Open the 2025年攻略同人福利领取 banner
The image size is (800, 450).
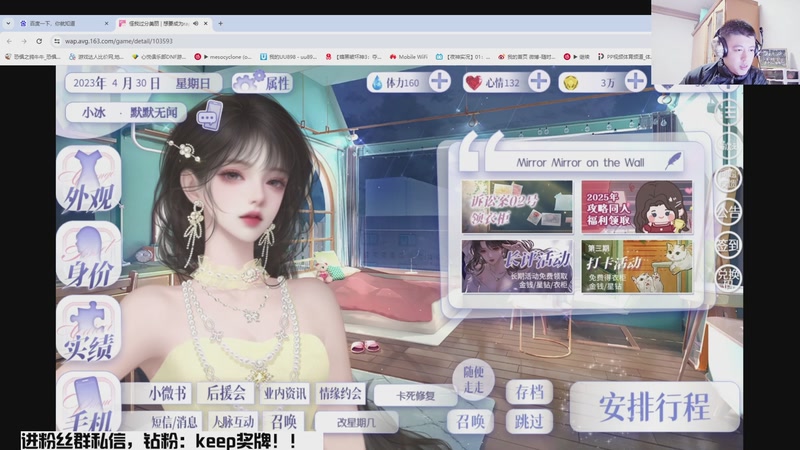point(637,207)
